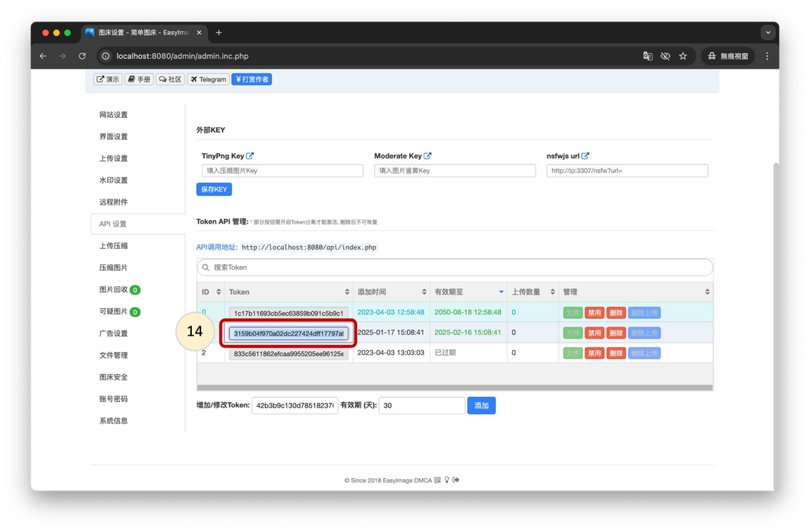Screen dimensions: 810x532
Task: Click the 保存KEY button
Action: 214,190
